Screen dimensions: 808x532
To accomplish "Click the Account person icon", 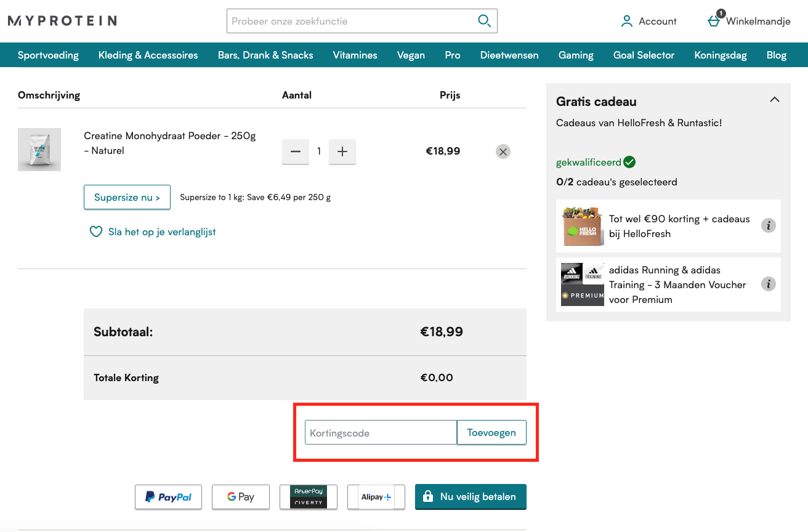I will (627, 21).
